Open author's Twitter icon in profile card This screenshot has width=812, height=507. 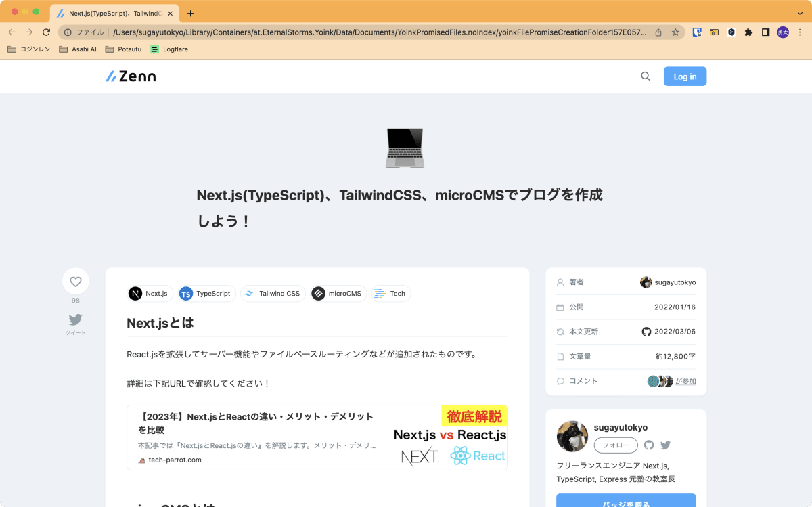[x=666, y=445]
